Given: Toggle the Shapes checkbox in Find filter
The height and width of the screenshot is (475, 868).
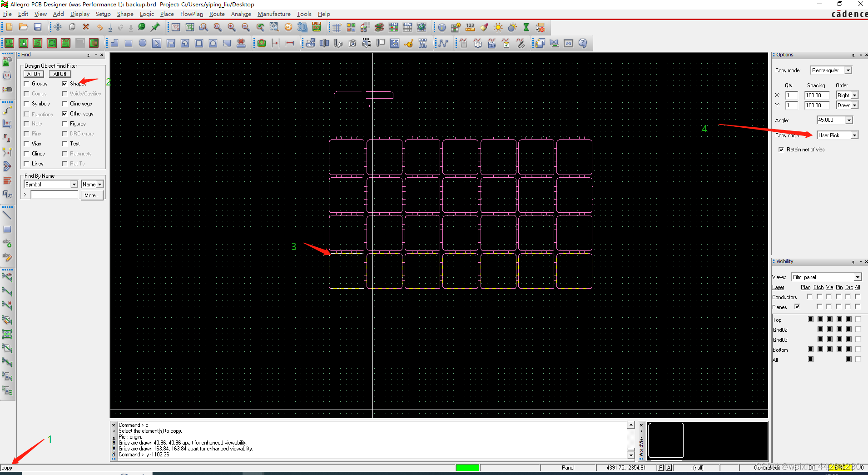Looking at the screenshot, I should [x=64, y=84].
